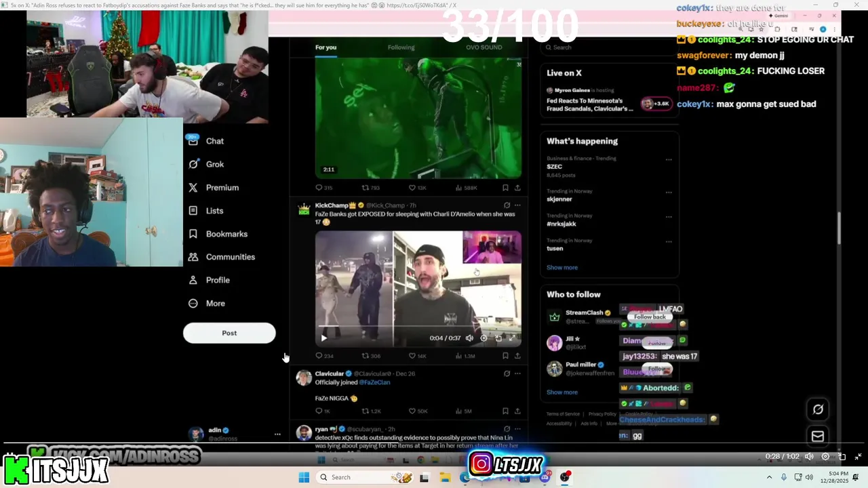Seek on KickChamp video progress bar

click(x=418, y=327)
